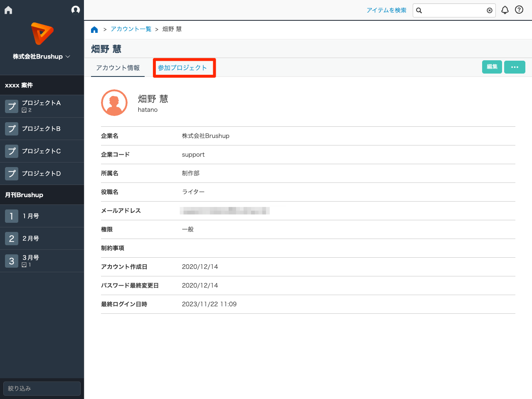532x399 pixels.
Task: Click the task count icon under プロジェクトA
Action: pos(24,110)
